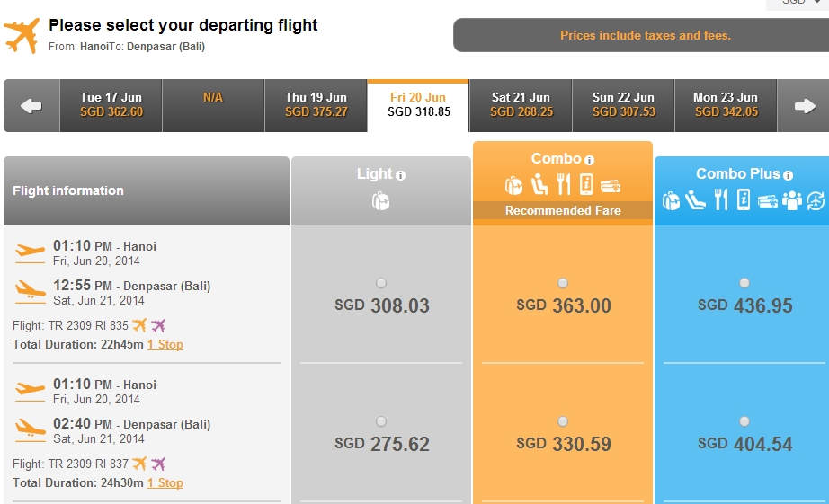Screen dimensions: 829x504
Task: Select Light fare SGD 275.62 radio button
Action: click(x=380, y=421)
